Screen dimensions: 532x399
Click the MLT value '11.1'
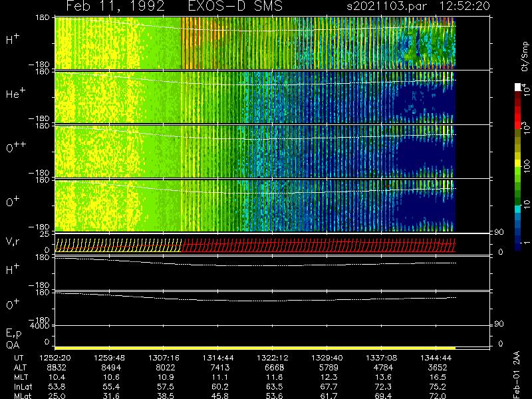(220, 377)
